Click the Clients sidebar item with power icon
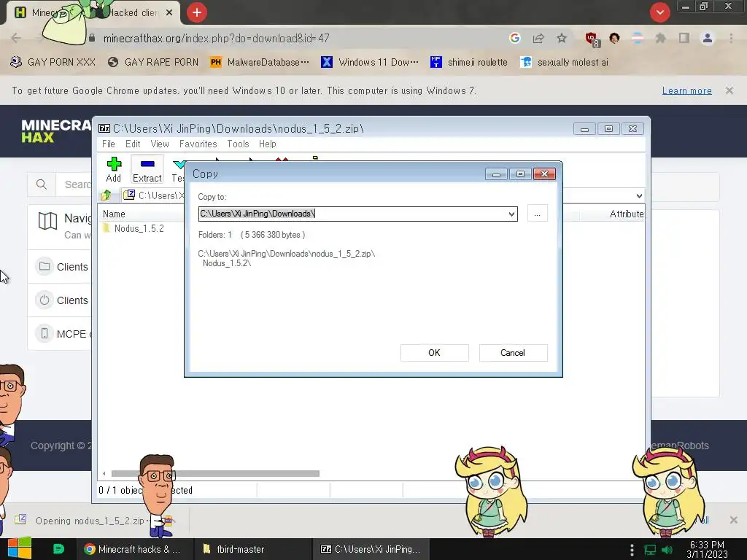 click(x=60, y=300)
